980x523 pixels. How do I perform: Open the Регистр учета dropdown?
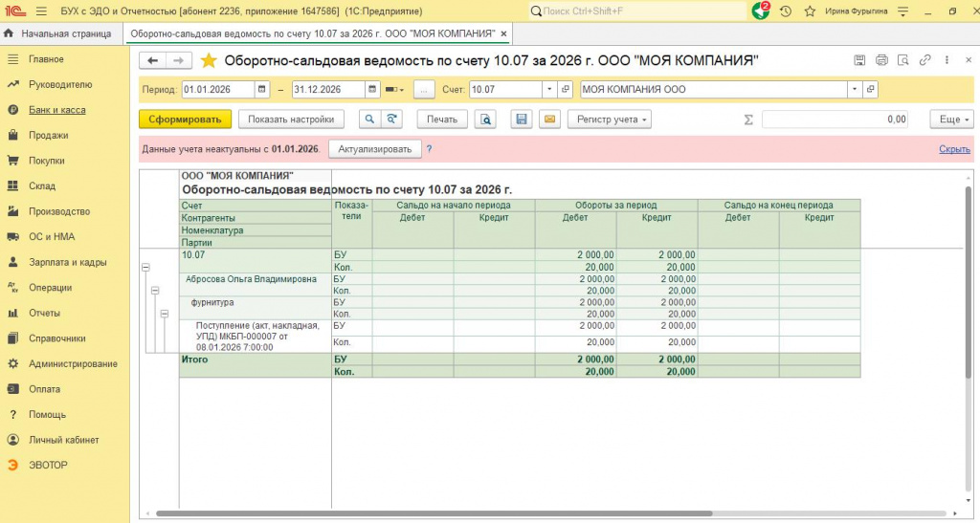pos(610,120)
